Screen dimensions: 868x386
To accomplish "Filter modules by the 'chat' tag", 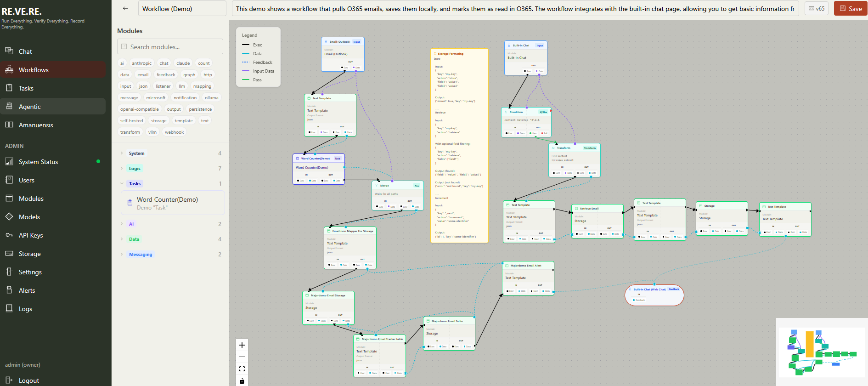I will (x=164, y=63).
